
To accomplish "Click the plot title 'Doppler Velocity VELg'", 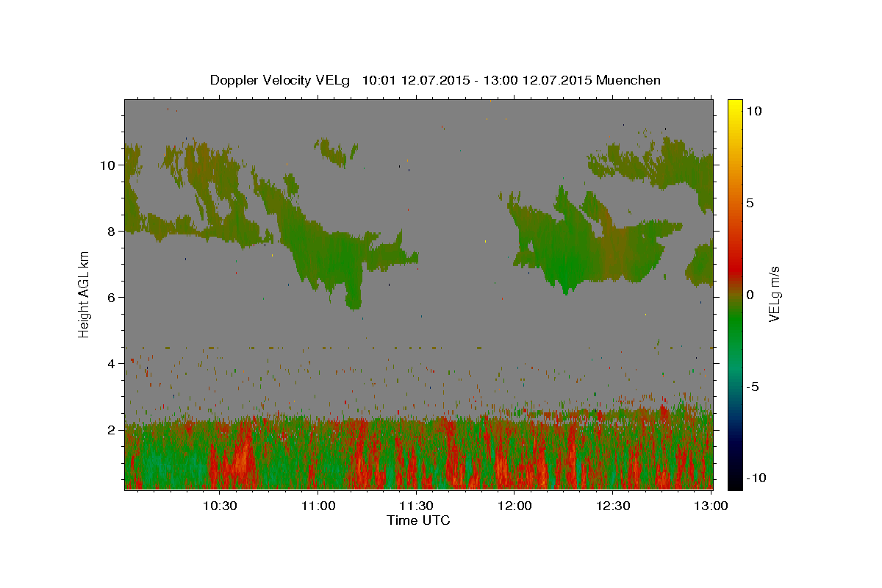I will pyautogui.click(x=282, y=80).
